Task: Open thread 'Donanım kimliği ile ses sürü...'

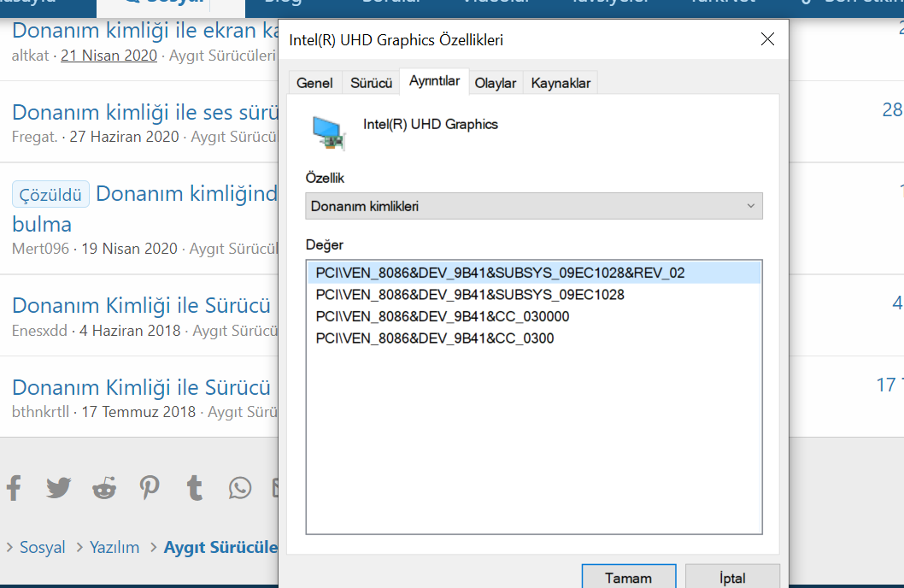Action: tap(145, 113)
